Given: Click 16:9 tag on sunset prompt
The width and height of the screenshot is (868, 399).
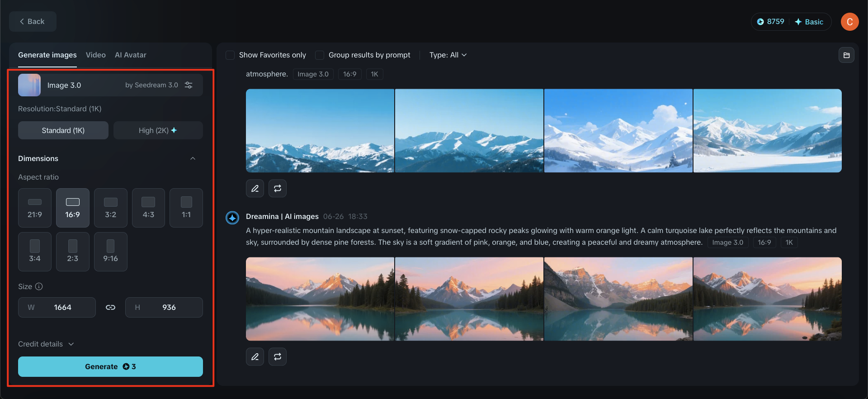Looking at the screenshot, I should [764, 242].
